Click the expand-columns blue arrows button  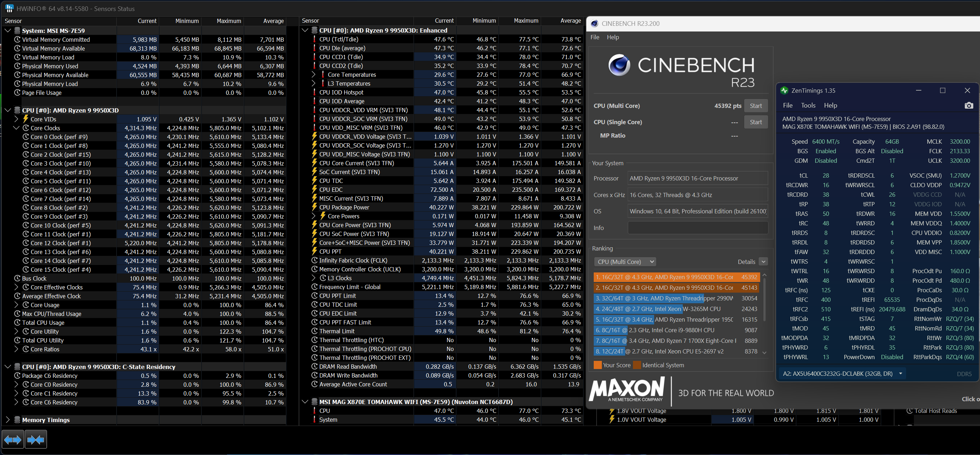click(x=13, y=440)
